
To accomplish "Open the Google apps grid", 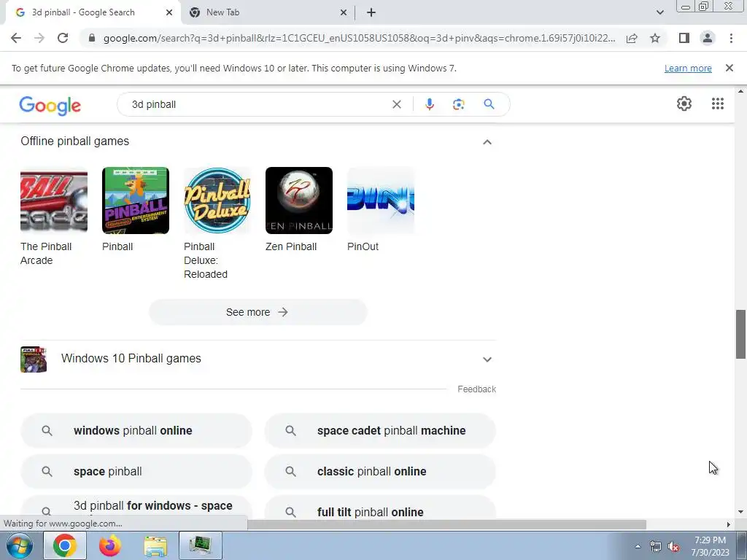I will pos(718,104).
